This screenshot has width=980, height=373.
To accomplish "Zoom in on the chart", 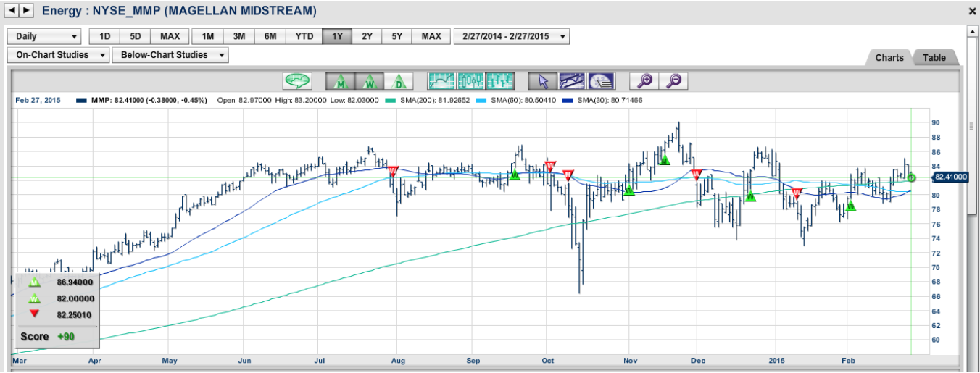I will tap(644, 81).
